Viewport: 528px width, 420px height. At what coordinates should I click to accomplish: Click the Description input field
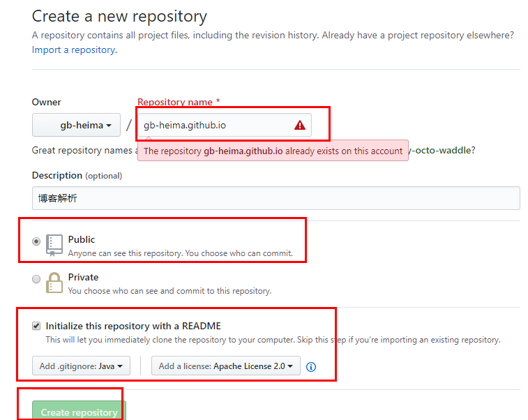click(276, 198)
